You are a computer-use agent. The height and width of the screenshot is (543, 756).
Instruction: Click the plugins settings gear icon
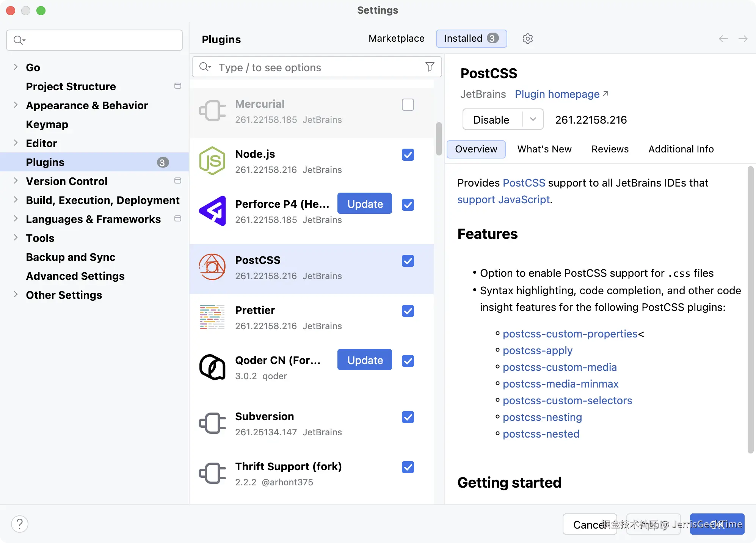pyautogui.click(x=527, y=39)
